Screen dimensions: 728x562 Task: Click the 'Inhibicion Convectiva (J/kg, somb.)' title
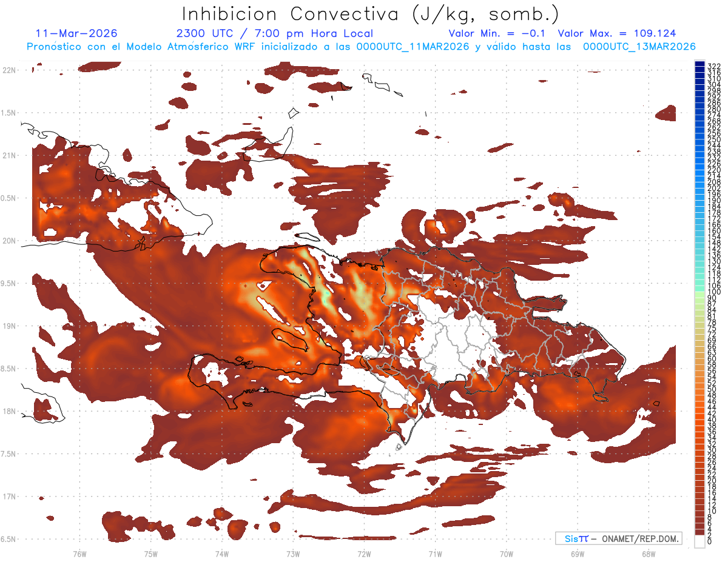tap(370, 14)
